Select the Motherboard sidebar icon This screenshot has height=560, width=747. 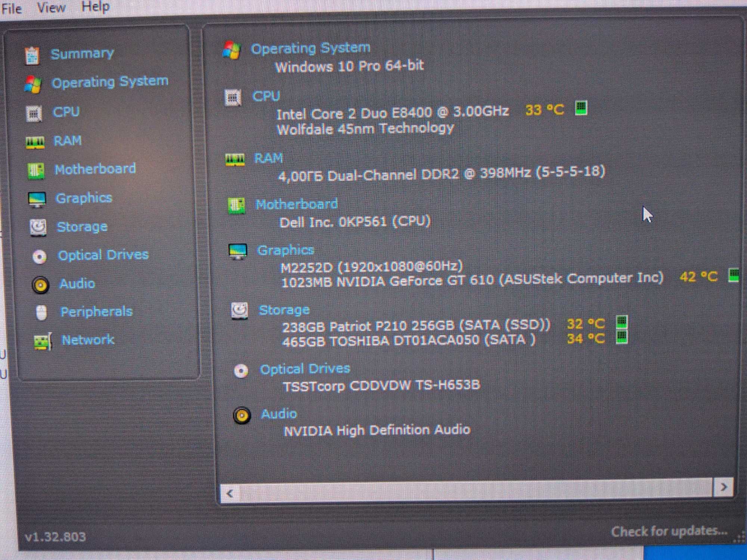tap(36, 171)
